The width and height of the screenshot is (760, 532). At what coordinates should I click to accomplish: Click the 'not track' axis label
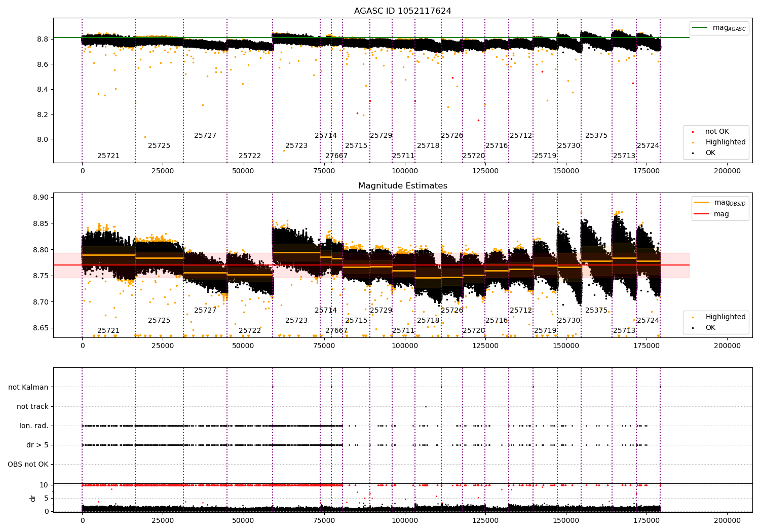(32, 406)
